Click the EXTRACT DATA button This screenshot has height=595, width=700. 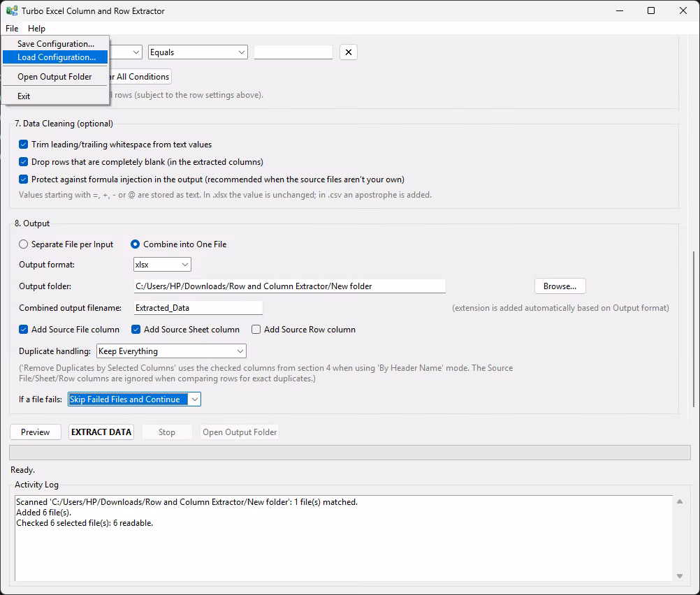[x=101, y=432]
